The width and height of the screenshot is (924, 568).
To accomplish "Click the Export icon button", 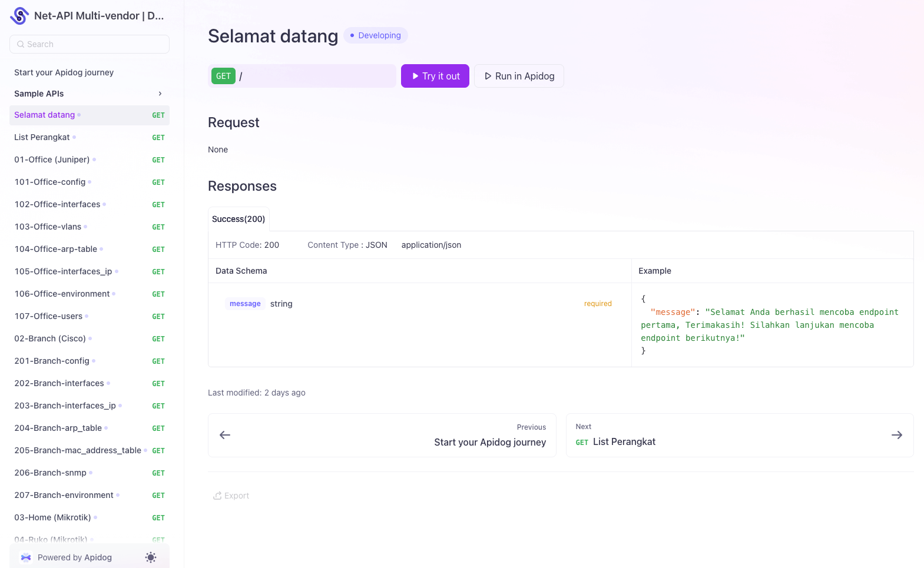I will coord(217,496).
